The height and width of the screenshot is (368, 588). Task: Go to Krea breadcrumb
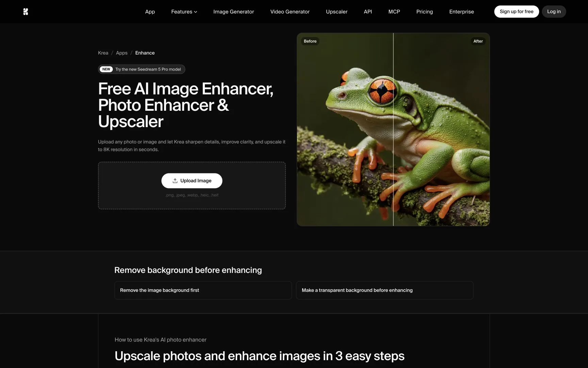103,53
